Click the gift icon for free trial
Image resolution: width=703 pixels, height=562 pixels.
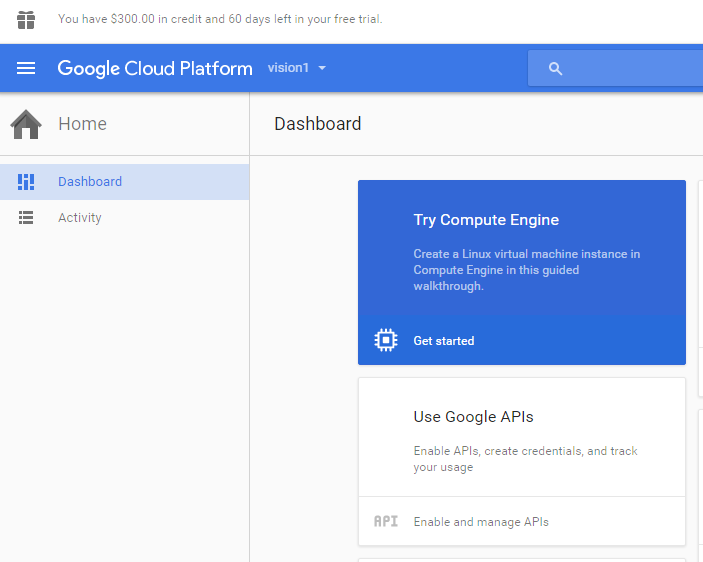point(26,19)
